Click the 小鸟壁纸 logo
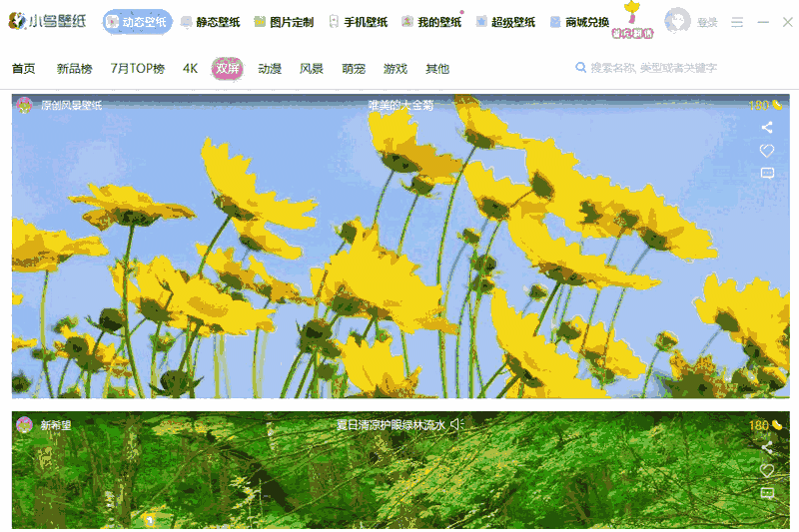799x532 pixels. coord(47,21)
